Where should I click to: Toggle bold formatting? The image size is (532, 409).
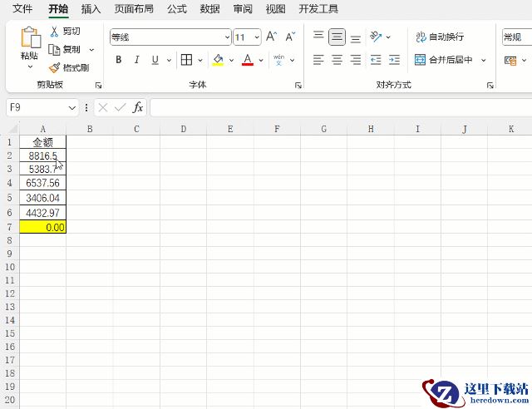[119, 60]
